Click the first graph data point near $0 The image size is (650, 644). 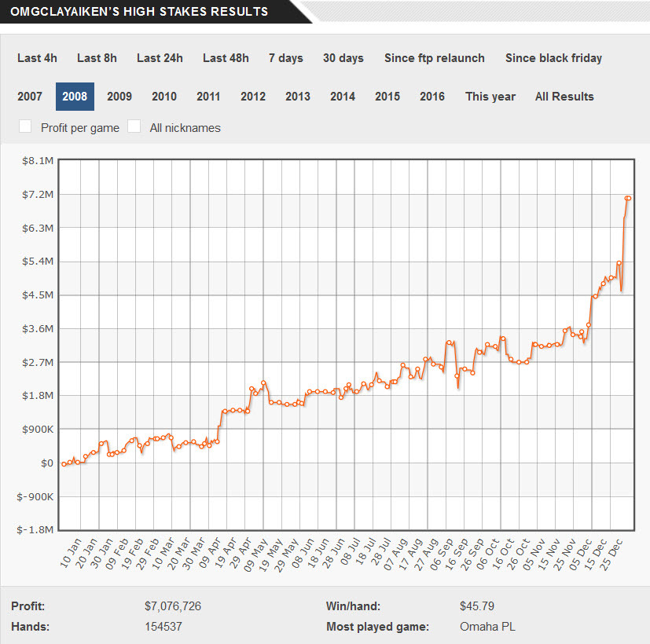click(x=64, y=464)
